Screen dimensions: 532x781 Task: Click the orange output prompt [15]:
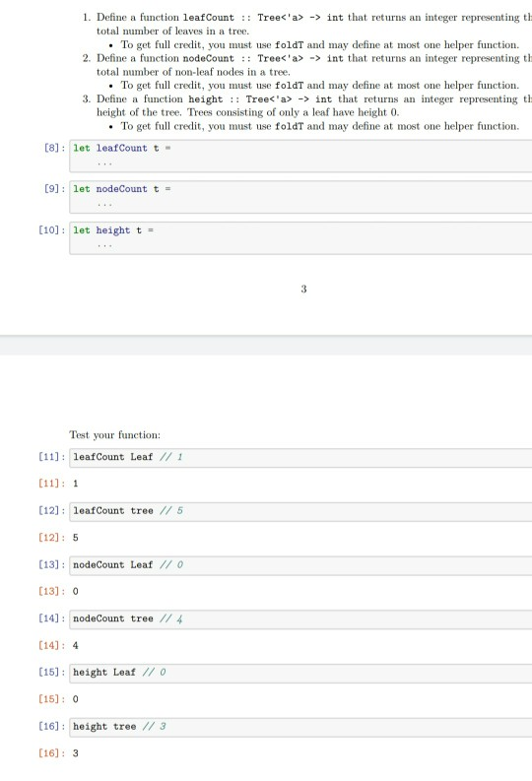tap(52, 699)
